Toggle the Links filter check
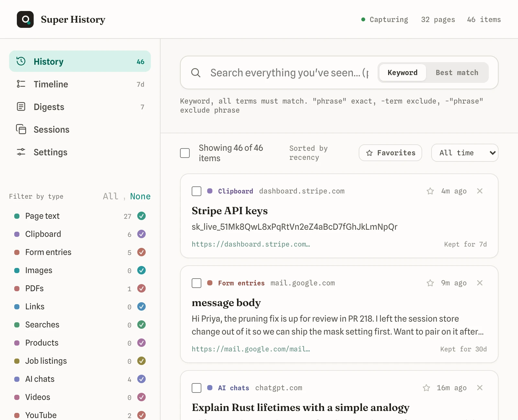Screen dimensions: 518x420 (141, 306)
